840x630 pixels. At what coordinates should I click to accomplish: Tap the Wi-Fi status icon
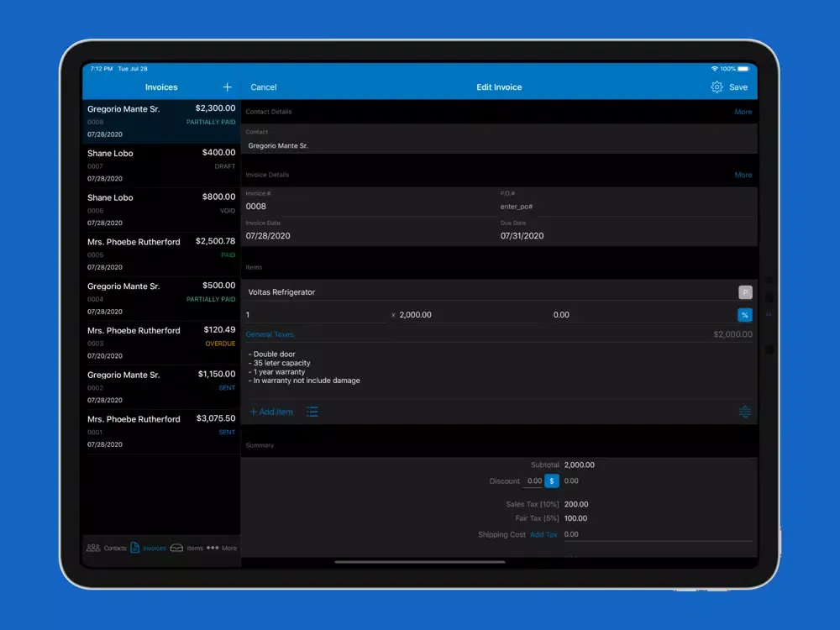click(x=714, y=69)
